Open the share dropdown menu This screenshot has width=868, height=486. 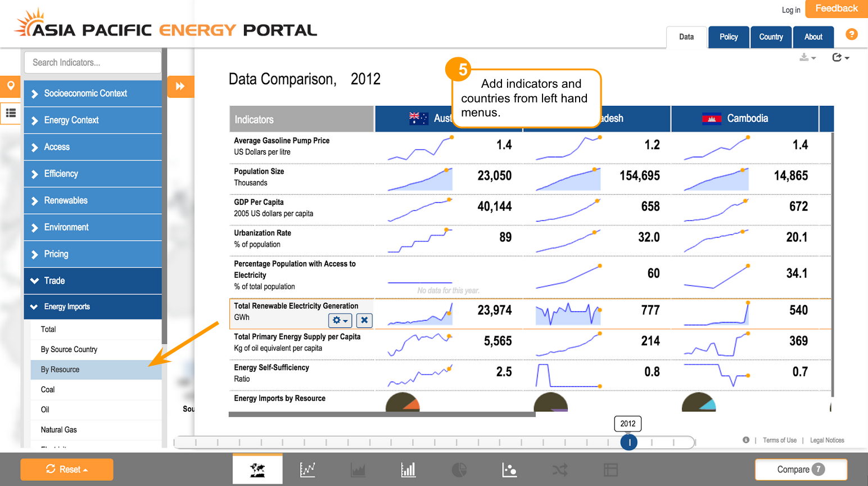(x=840, y=57)
